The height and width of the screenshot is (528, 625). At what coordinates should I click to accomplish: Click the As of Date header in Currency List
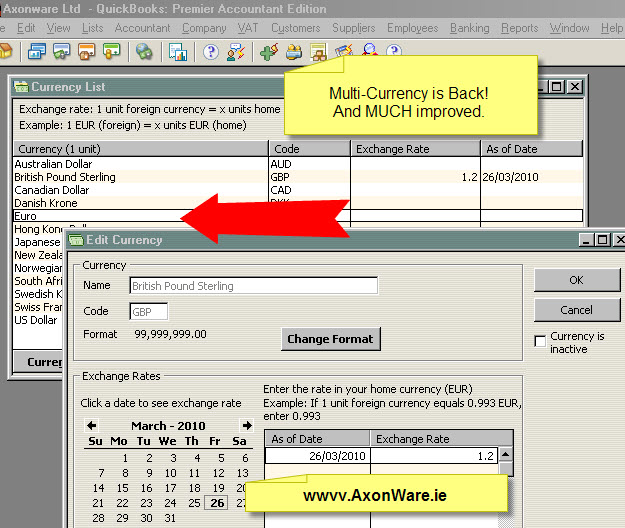(532, 149)
